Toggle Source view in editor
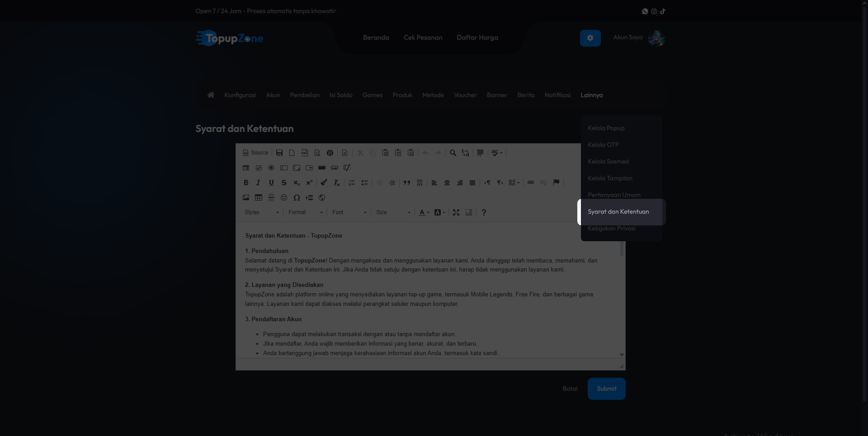The image size is (868, 436). [x=255, y=153]
